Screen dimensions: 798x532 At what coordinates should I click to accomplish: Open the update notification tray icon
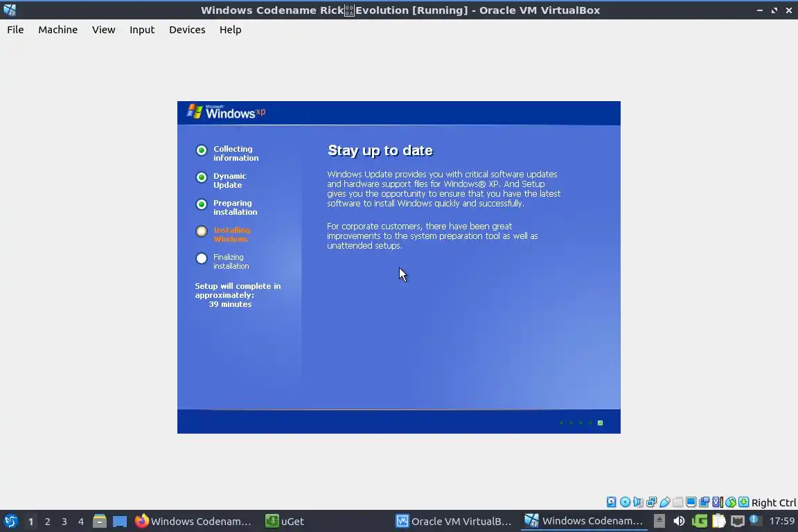755,520
